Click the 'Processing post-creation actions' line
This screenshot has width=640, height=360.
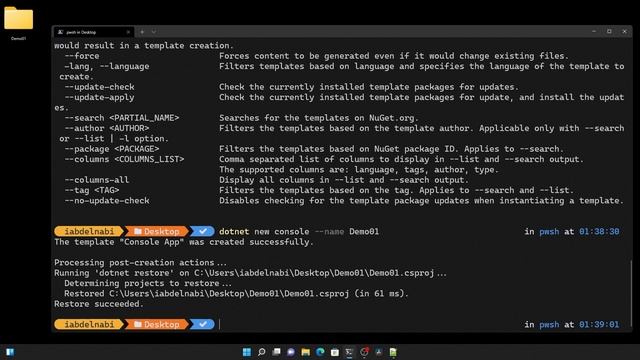click(x=140, y=262)
